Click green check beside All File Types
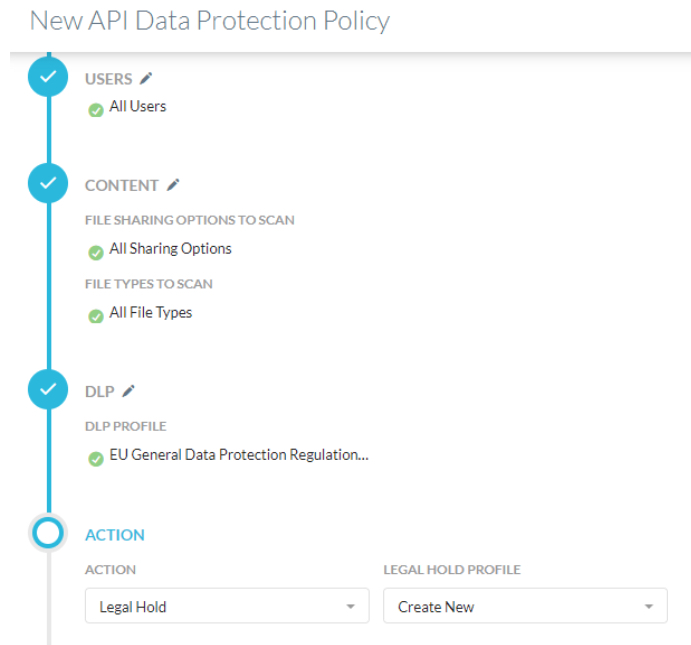 click(96, 316)
